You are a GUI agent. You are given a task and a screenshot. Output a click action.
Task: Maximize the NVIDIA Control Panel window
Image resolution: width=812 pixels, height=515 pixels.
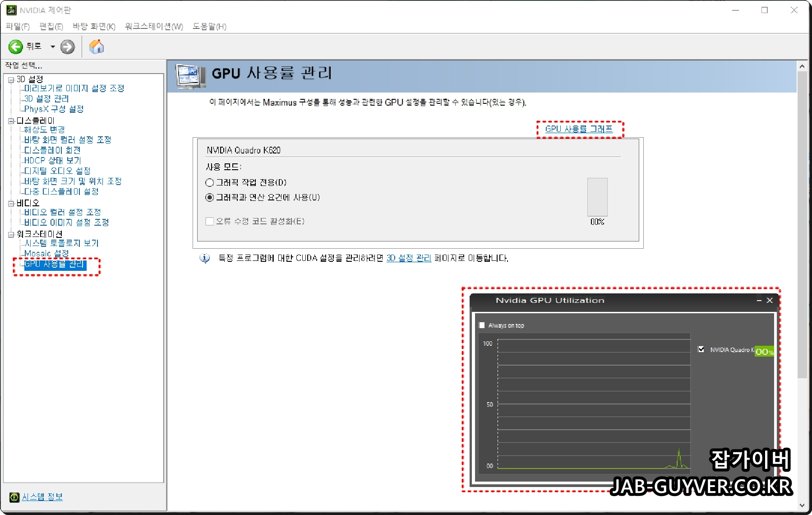click(x=765, y=10)
